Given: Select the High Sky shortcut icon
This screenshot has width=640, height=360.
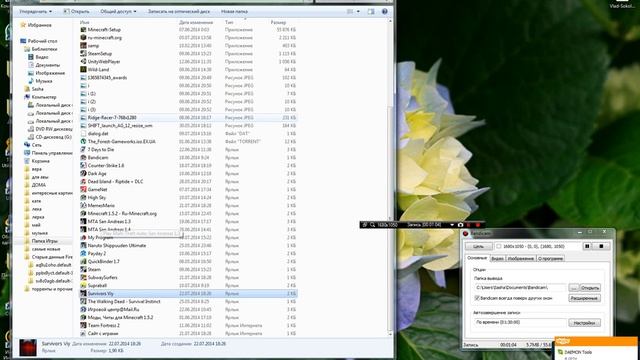Looking at the screenshot, I should [x=83, y=198].
